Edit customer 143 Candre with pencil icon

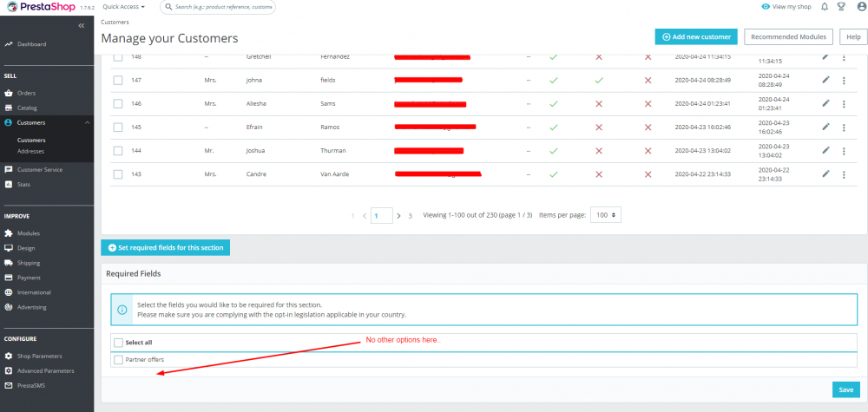[x=826, y=174]
